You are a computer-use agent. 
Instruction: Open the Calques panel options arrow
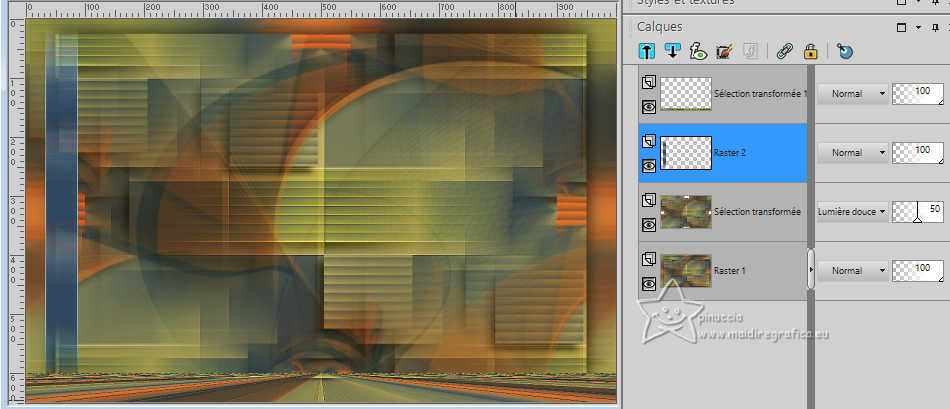pos(918,27)
